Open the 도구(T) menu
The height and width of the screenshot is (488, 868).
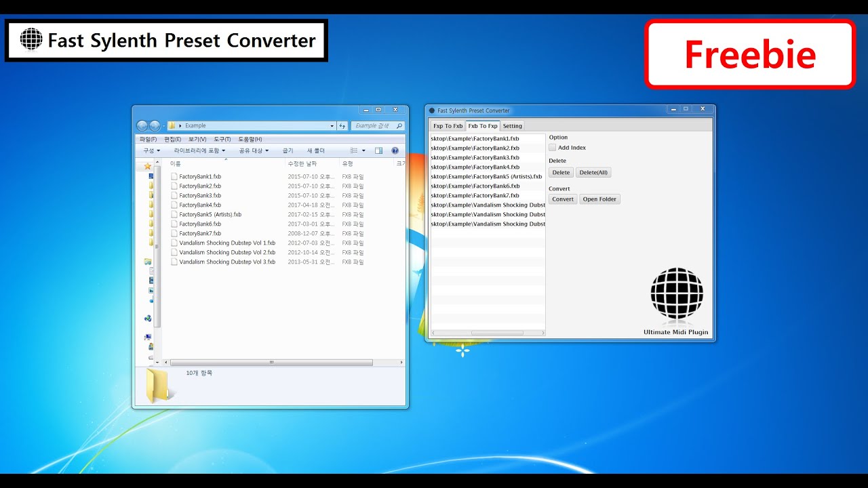[222, 139]
